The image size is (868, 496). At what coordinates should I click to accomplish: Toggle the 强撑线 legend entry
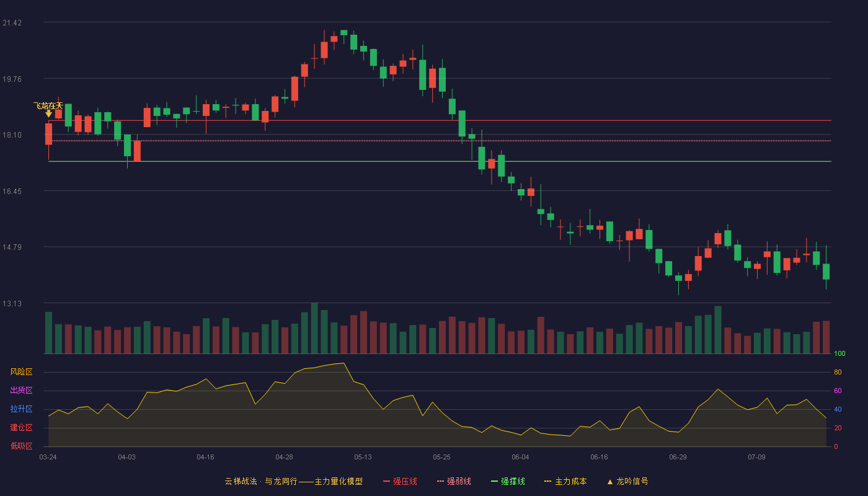(508, 481)
